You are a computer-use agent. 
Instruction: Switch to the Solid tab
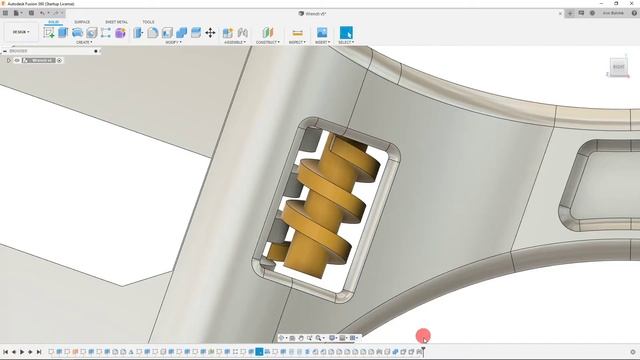(53, 22)
